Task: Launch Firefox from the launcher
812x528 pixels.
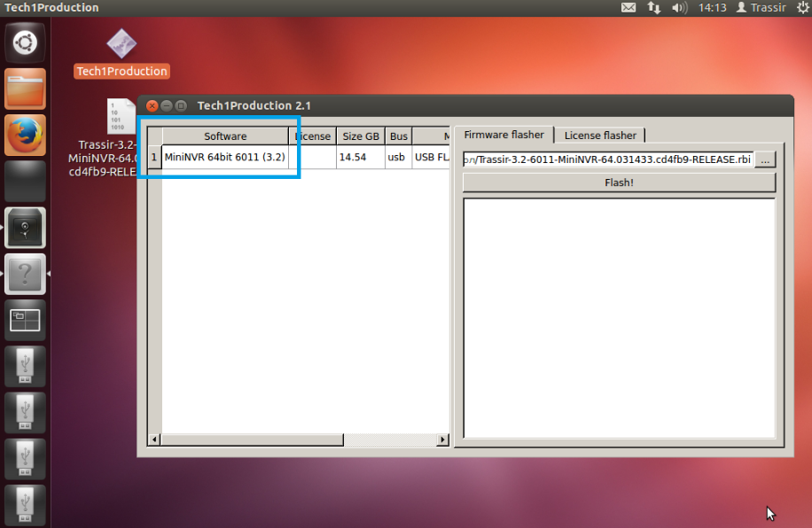Action: click(x=25, y=136)
